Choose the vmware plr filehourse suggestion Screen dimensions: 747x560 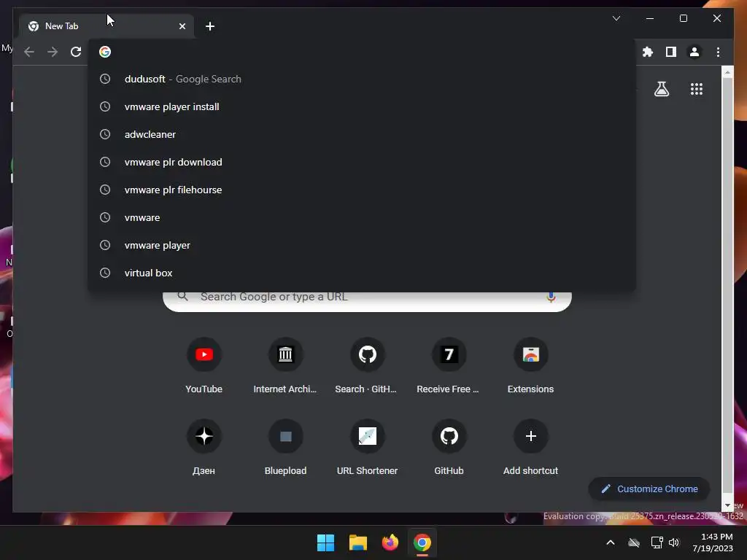(x=362, y=190)
